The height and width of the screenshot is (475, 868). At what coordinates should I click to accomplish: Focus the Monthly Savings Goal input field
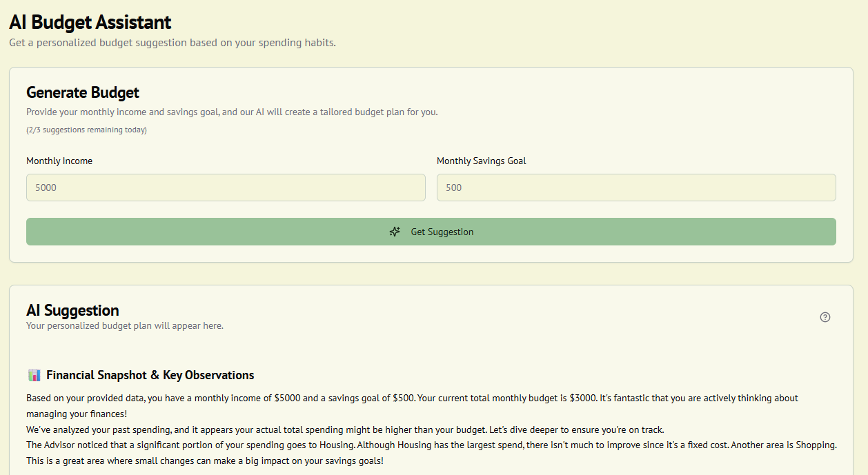click(635, 188)
